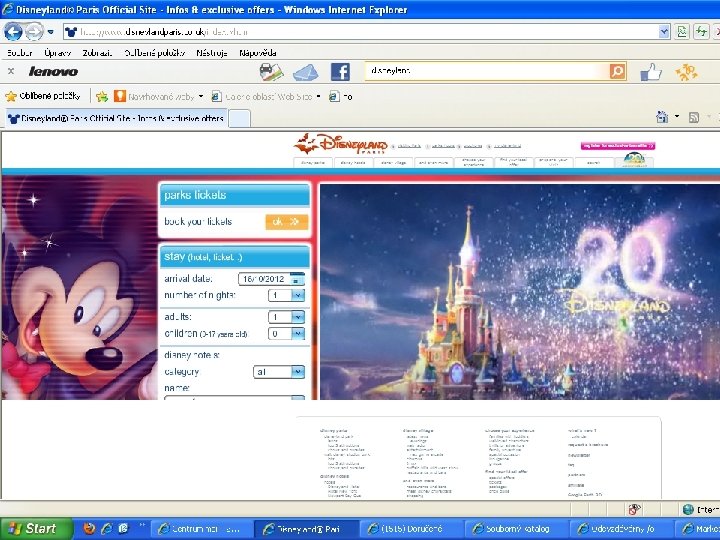The image size is (720, 540).
Task: Click the Windows Start button
Action: (x=36, y=529)
